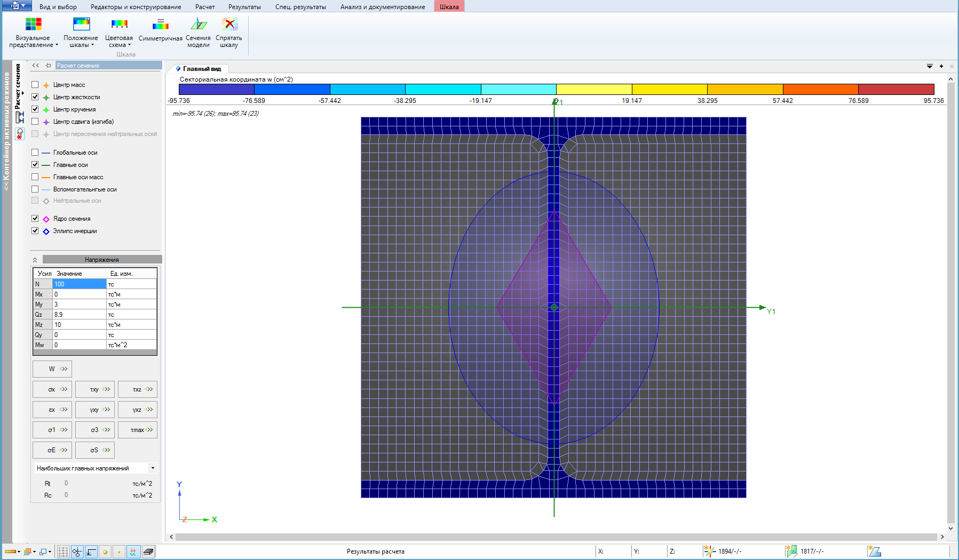Enable Главные оси масс checkbox
This screenshot has width=959, height=560.
coord(35,177)
